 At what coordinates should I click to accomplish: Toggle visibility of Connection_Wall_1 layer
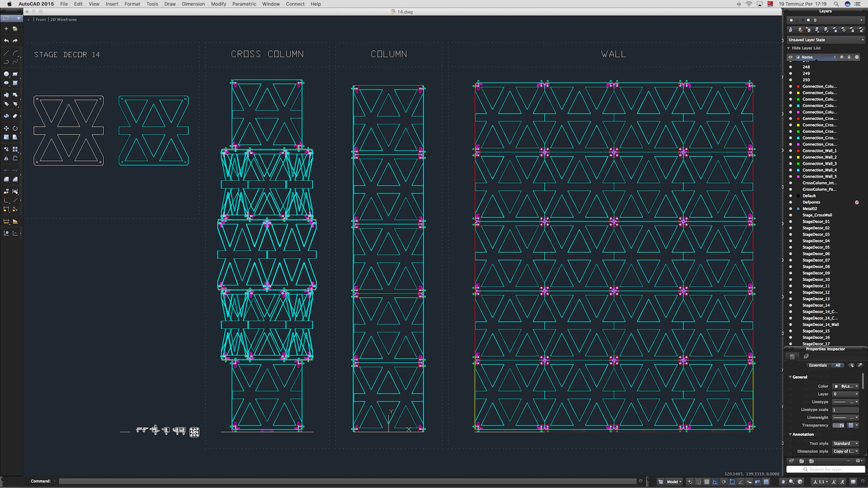[791, 151]
